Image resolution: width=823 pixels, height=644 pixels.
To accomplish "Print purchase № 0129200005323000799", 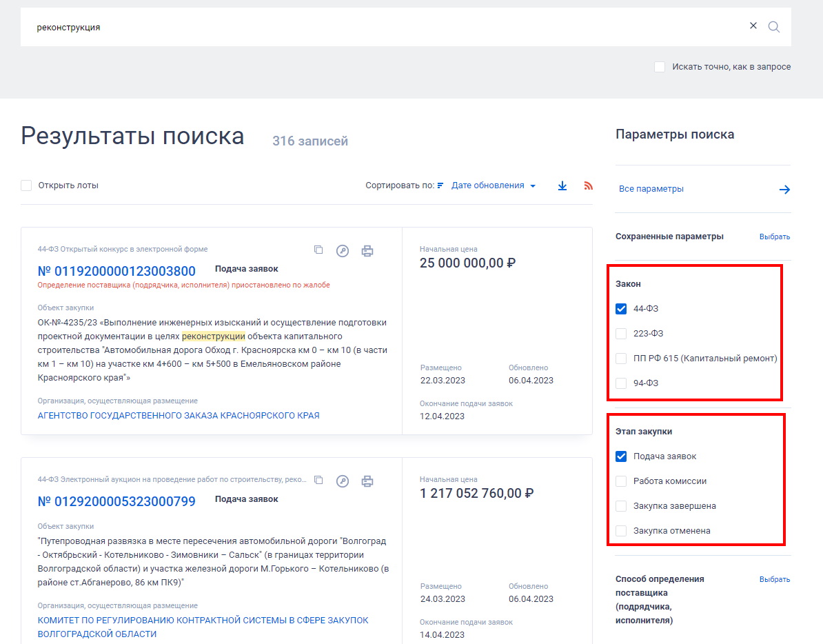I will [x=367, y=481].
